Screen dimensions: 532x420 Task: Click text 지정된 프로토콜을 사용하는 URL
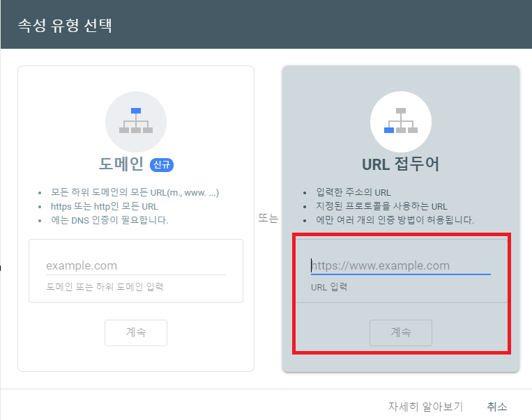tap(381, 206)
